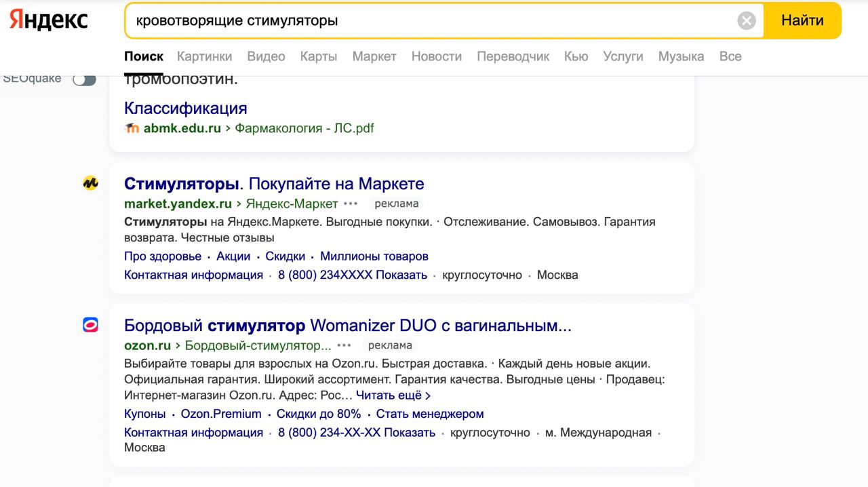Open Стимуляторы. Покупайте на Маркете result
This screenshot has width=868, height=487.
click(274, 184)
